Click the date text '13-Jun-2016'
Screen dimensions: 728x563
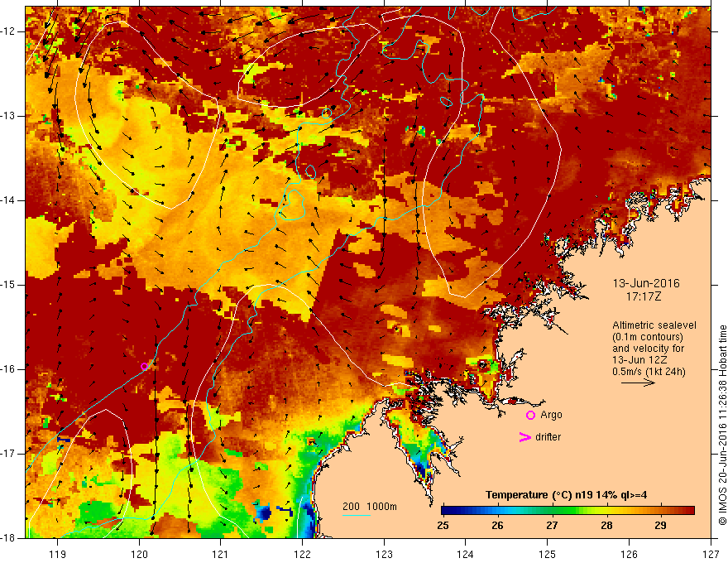pyautogui.click(x=646, y=283)
